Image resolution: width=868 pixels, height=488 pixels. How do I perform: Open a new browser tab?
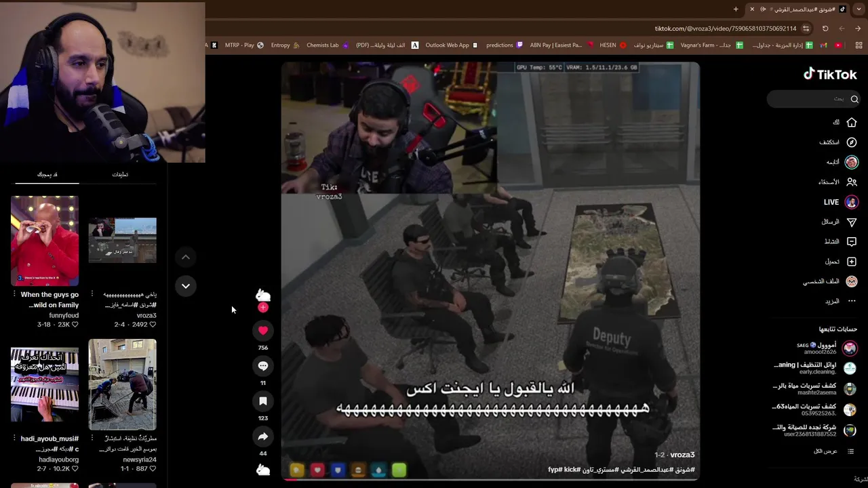click(736, 9)
